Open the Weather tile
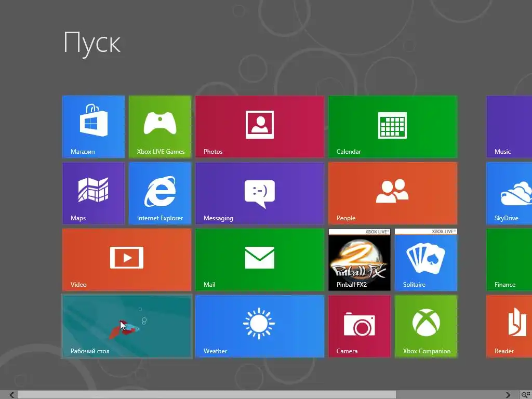Screen dimensions: 532x399 tap(260, 326)
